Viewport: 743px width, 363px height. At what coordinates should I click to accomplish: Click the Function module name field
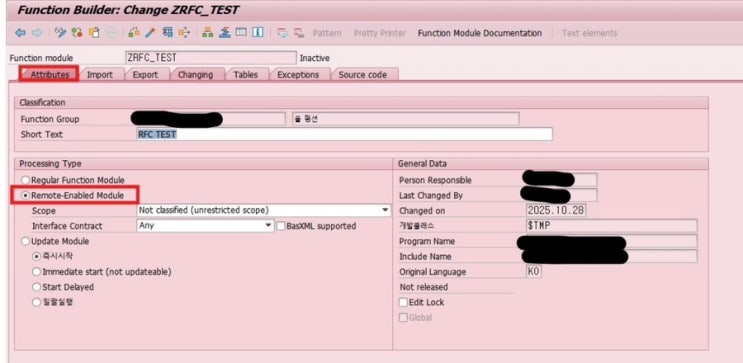(x=210, y=58)
